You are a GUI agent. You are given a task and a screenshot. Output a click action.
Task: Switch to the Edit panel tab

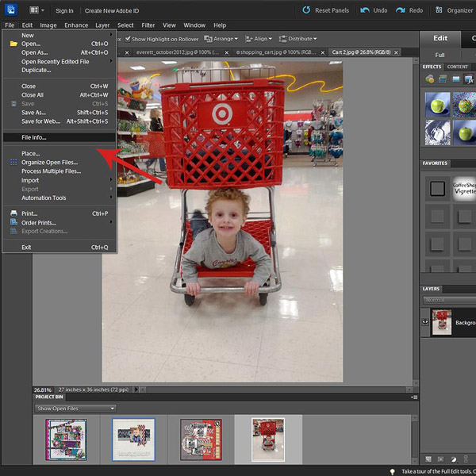pos(440,39)
